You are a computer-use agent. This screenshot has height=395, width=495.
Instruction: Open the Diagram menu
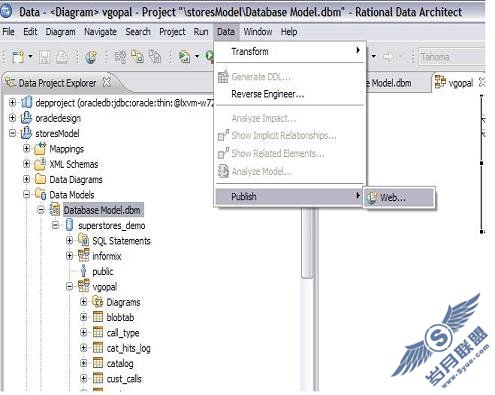[x=60, y=32]
